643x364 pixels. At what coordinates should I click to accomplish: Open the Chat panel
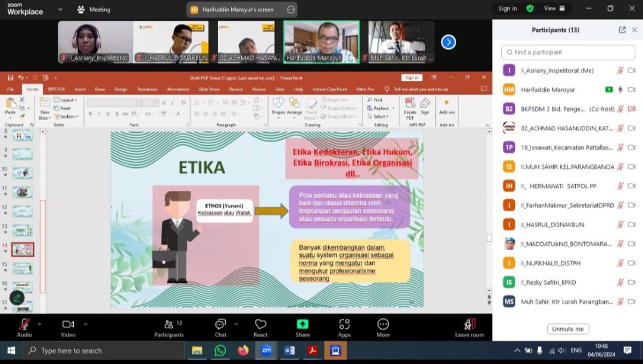click(x=221, y=328)
